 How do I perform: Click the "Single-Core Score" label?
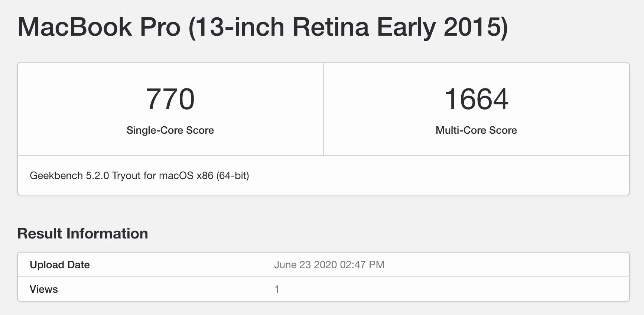170,130
